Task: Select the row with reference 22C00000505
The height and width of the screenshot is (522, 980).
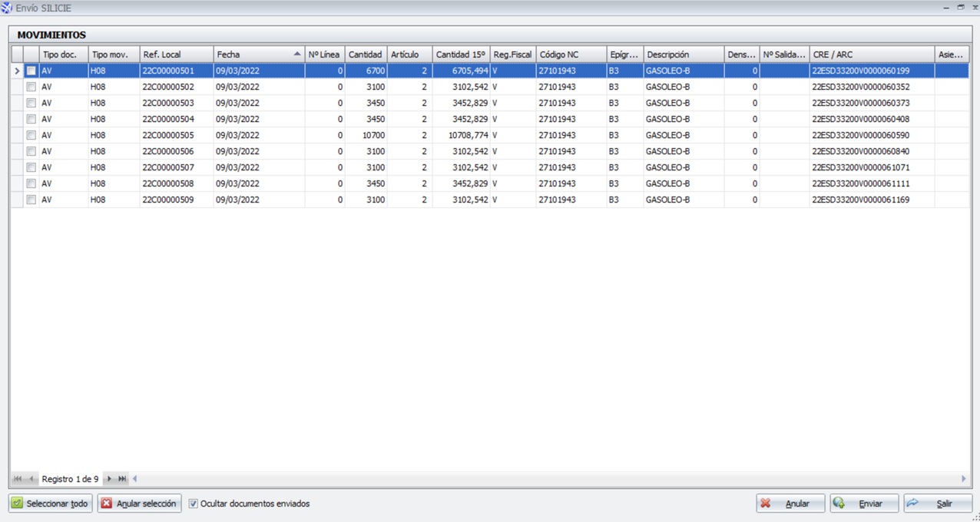Action: click(168, 135)
